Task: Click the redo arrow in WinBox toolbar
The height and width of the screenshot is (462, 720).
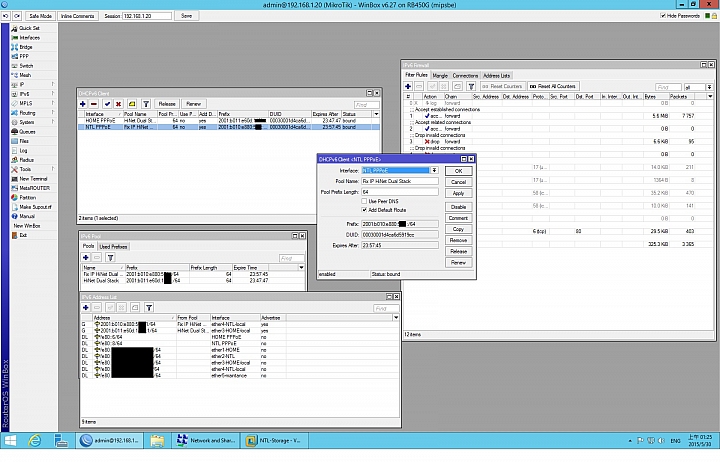Action: tap(17, 16)
